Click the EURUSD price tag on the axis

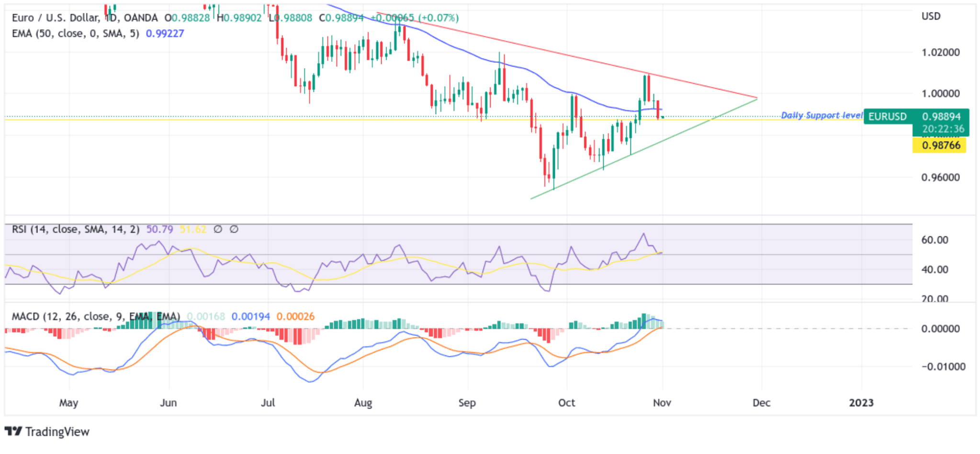point(888,117)
